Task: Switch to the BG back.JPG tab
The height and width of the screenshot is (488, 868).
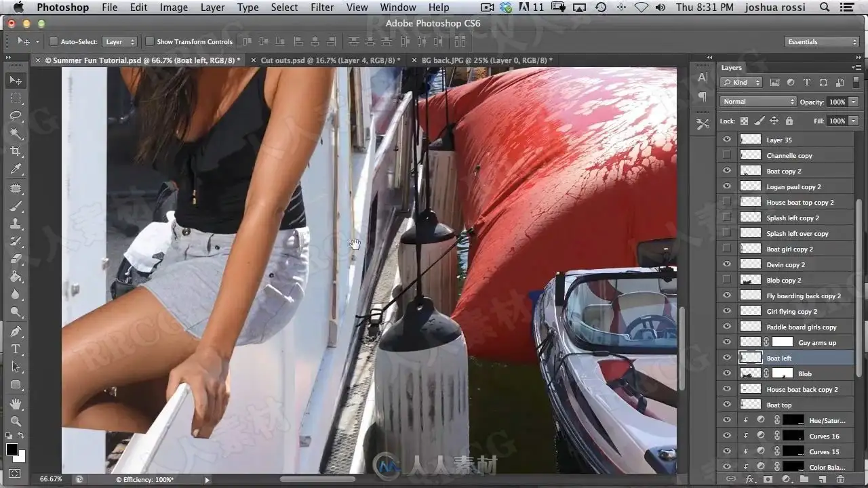Action: [x=486, y=60]
